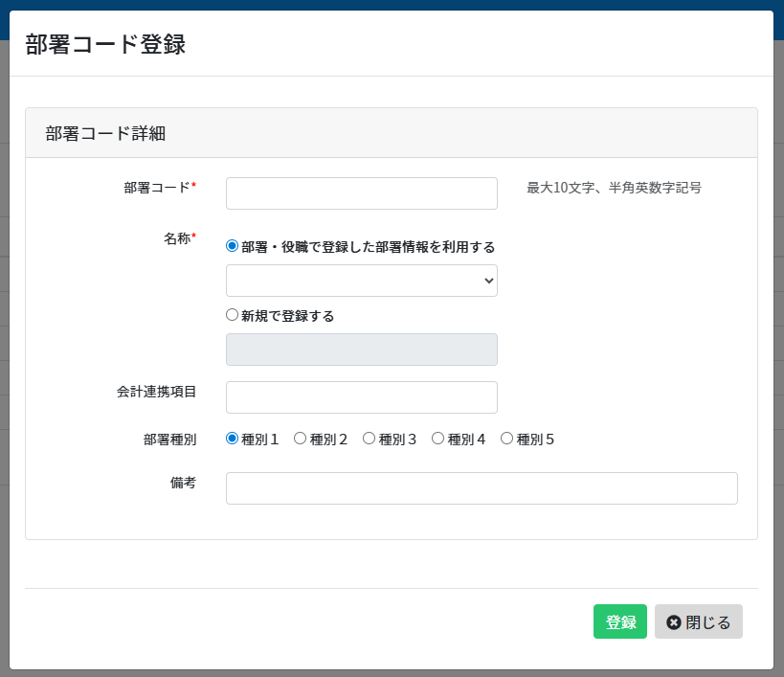This screenshot has width=784, height=677.
Task: Pick the 種別3 radio button
Action: point(369,439)
